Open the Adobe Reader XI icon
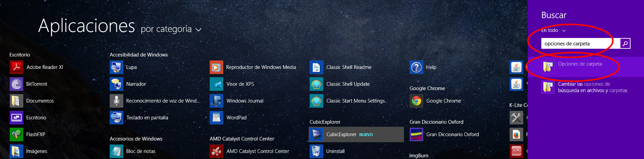The image size is (644, 159). point(16,67)
